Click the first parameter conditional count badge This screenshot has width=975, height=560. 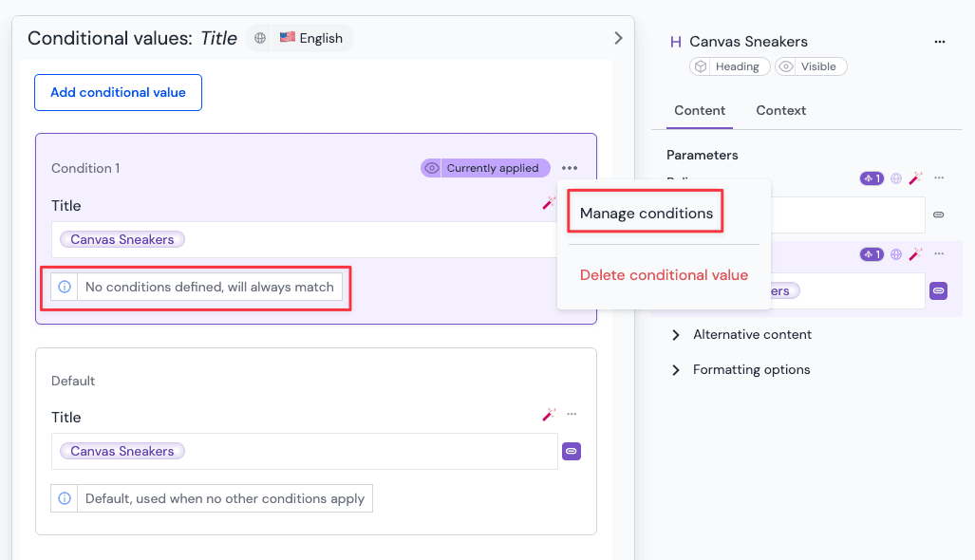[x=872, y=178]
